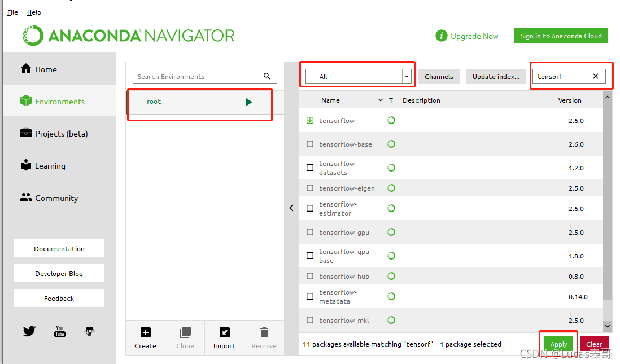620x364 pixels.
Task: Import an environment
Action: 224,337
